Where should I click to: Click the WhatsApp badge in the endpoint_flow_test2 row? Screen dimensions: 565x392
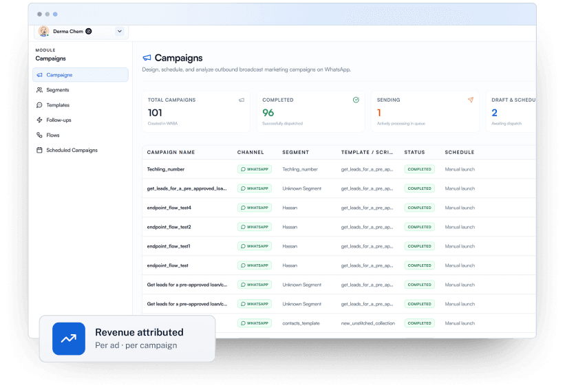click(x=255, y=227)
